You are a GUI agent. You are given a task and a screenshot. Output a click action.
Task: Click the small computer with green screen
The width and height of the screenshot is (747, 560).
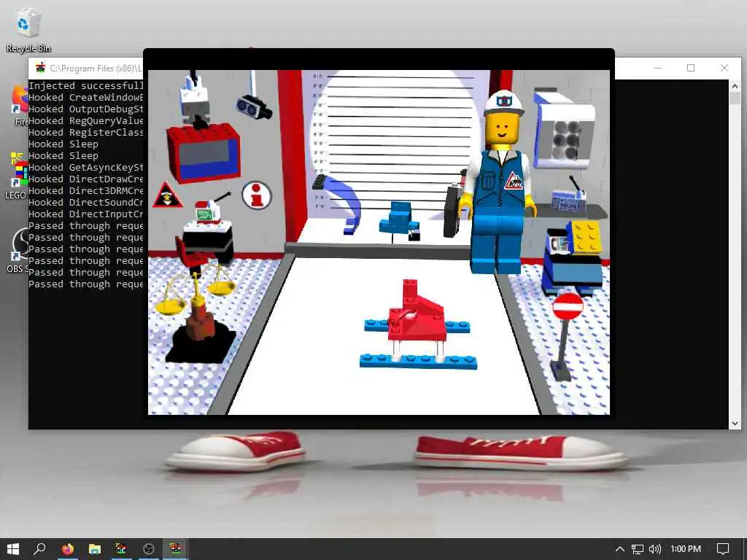[208, 212]
